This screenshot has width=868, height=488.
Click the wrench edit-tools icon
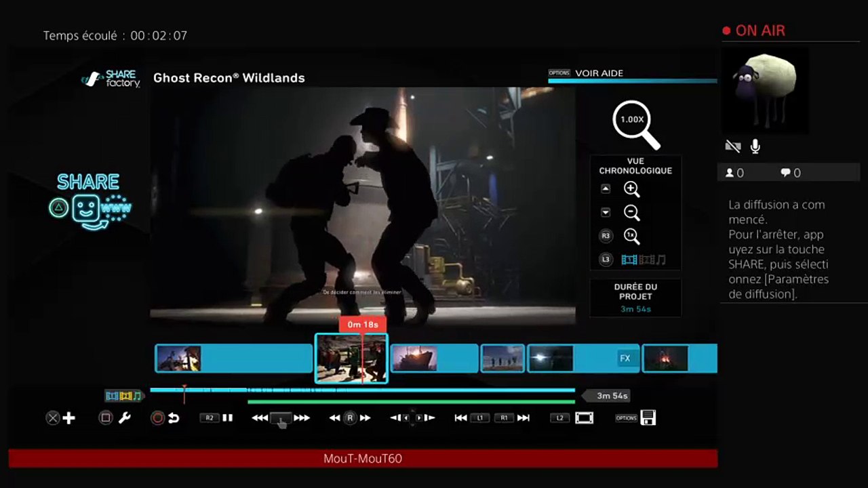pyautogui.click(x=125, y=418)
